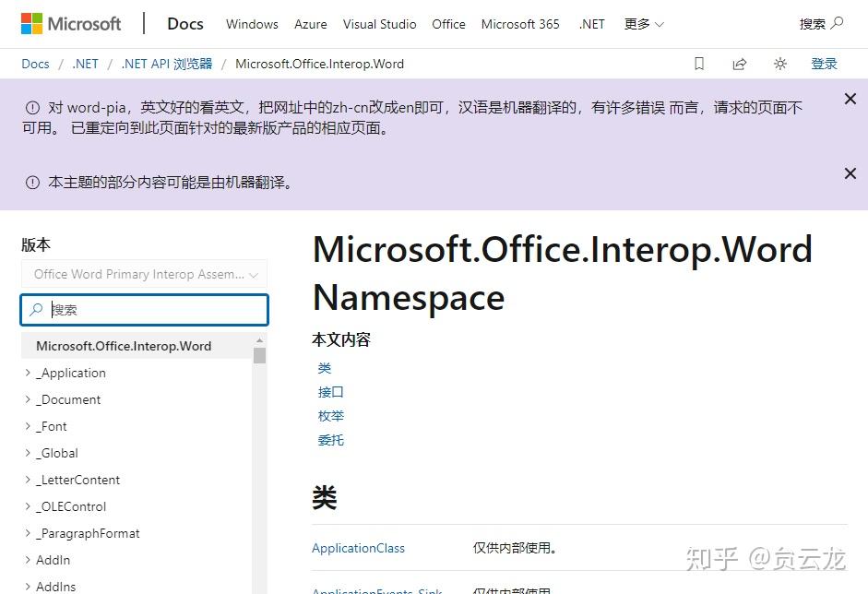
Task: Switch to the Azure tab in the top navigation
Action: click(310, 24)
